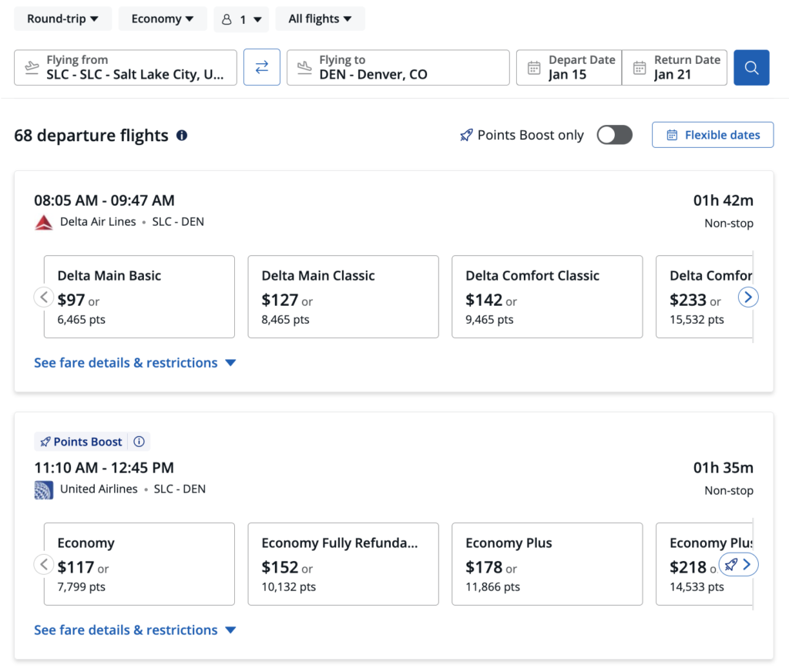The image size is (789, 672).
Task: Click the right arrow to see more Delta fares
Action: 748,297
